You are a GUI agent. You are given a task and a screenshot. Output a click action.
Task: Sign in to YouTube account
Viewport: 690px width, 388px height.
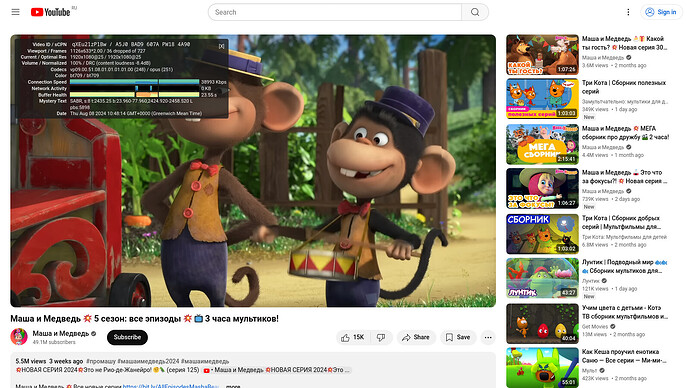pyautogui.click(x=661, y=12)
